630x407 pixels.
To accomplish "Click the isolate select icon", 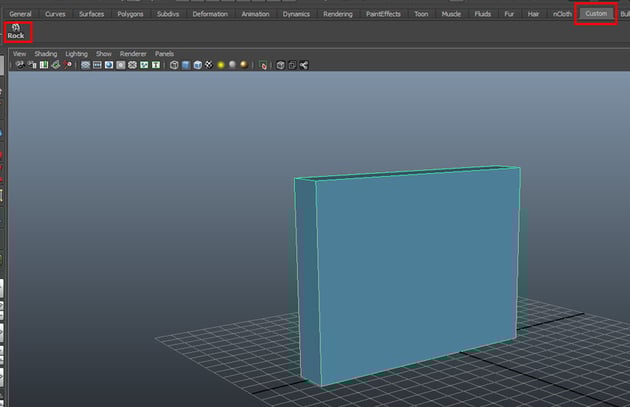I will tap(263, 65).
